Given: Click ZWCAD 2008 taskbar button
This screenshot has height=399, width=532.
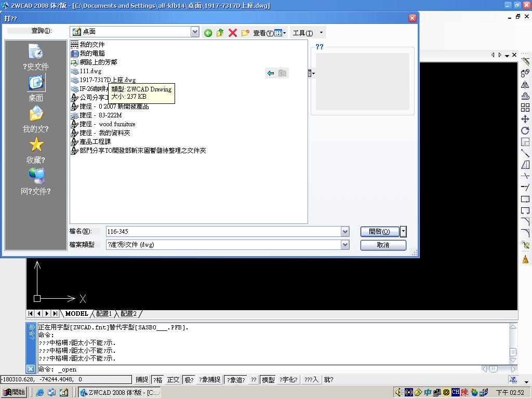Looking at the screenshot, I should (119, 393).
